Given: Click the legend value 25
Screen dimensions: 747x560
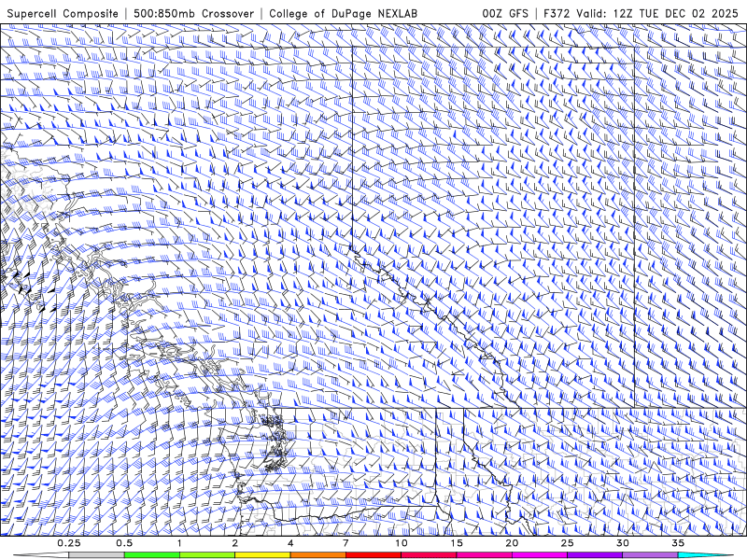Looking at the screenshot, I should [567, 543].
